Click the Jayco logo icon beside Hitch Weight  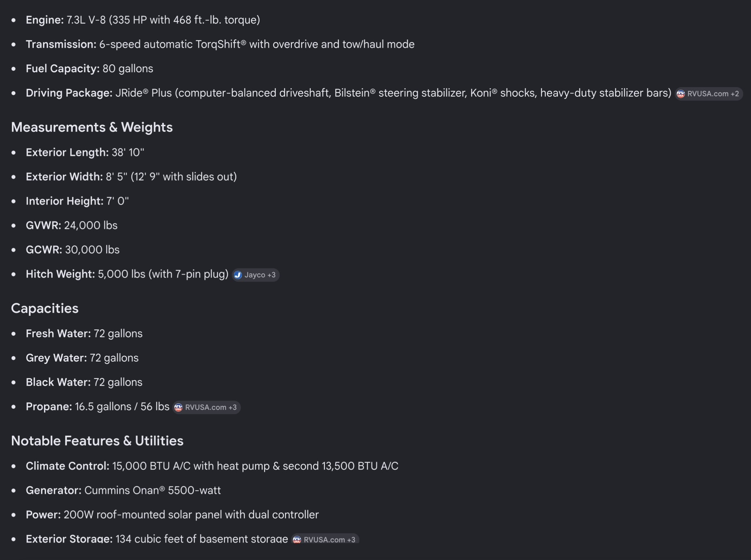238,275
